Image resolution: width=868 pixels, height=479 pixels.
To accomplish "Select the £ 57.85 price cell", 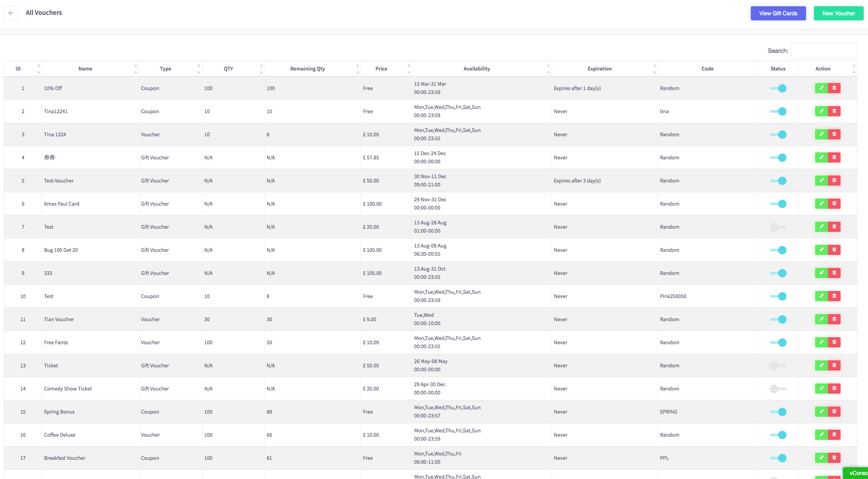I will click(386, 157).
